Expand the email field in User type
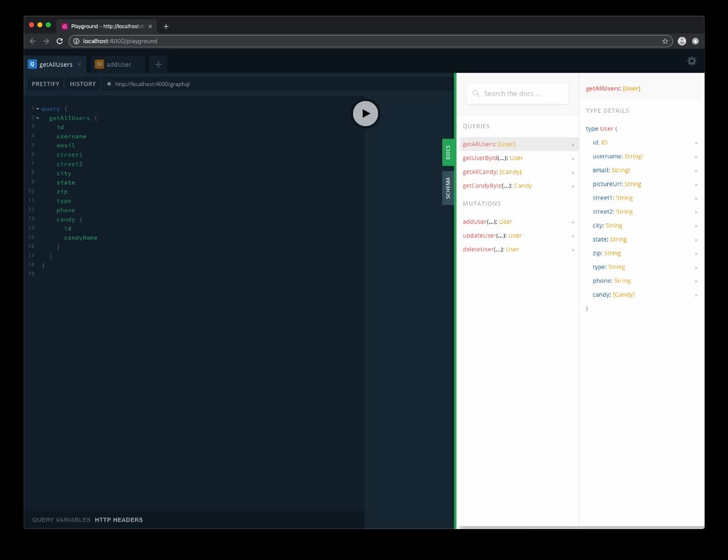 (x=697, y=170)
